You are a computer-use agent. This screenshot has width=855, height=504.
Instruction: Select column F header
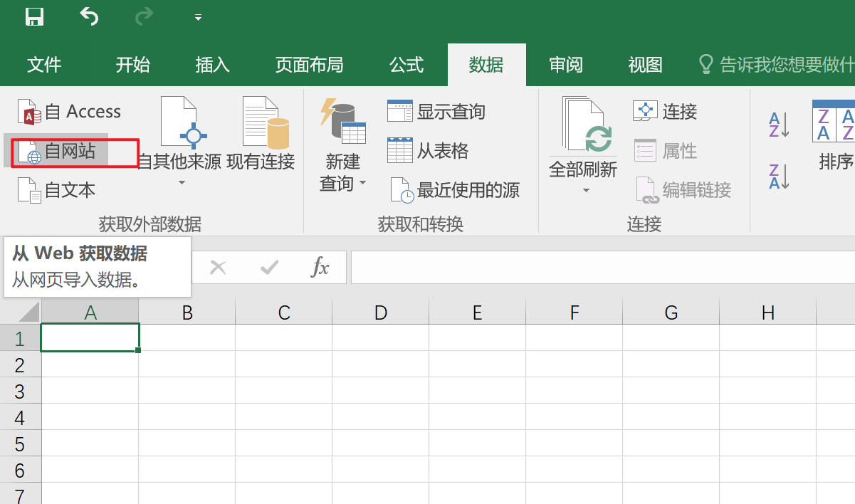[575, 312]
